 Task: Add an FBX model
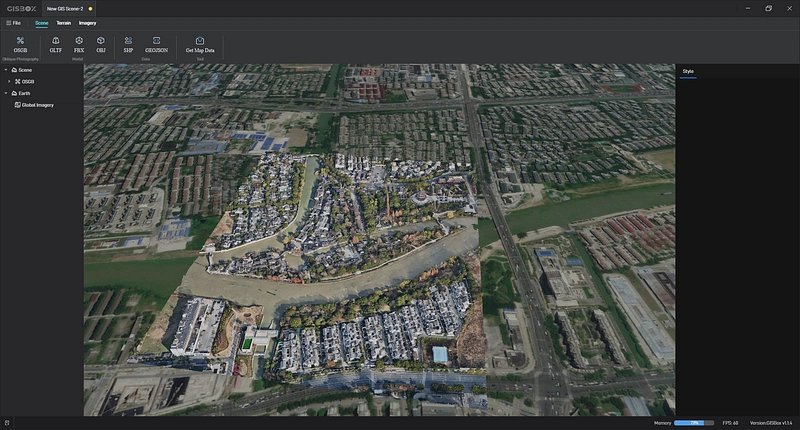[79, 45]
